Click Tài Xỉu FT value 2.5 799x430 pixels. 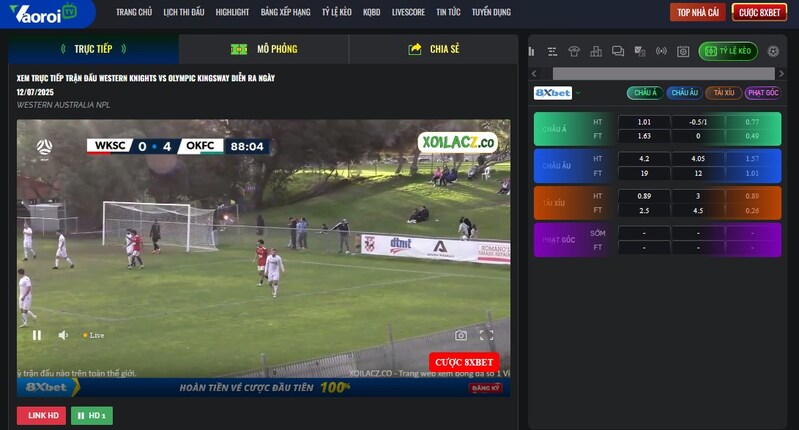click(x=644, y=210)
